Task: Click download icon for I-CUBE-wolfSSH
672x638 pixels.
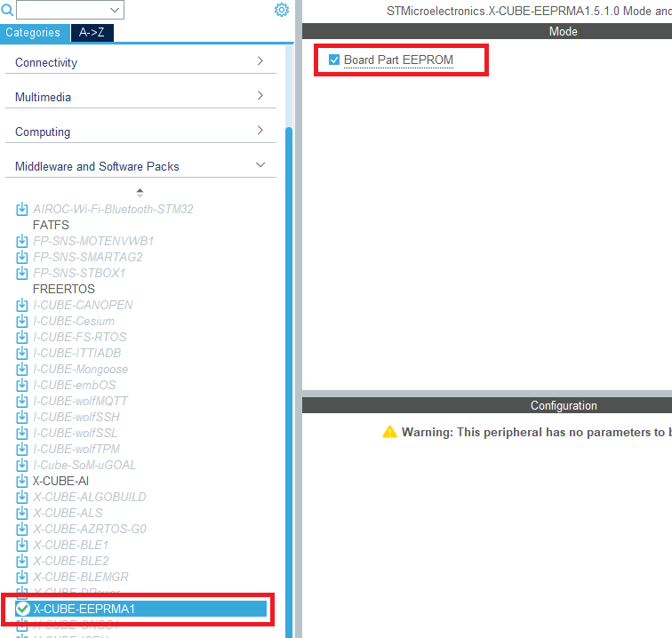Action: 22,417
